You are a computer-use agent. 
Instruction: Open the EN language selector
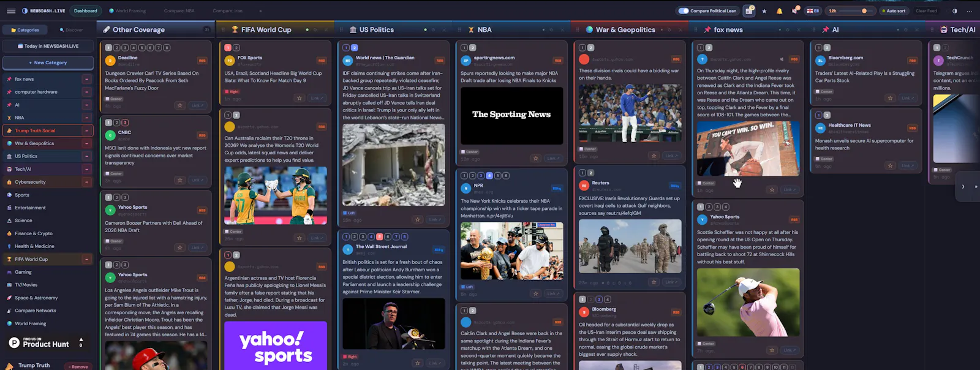[813, 10]
